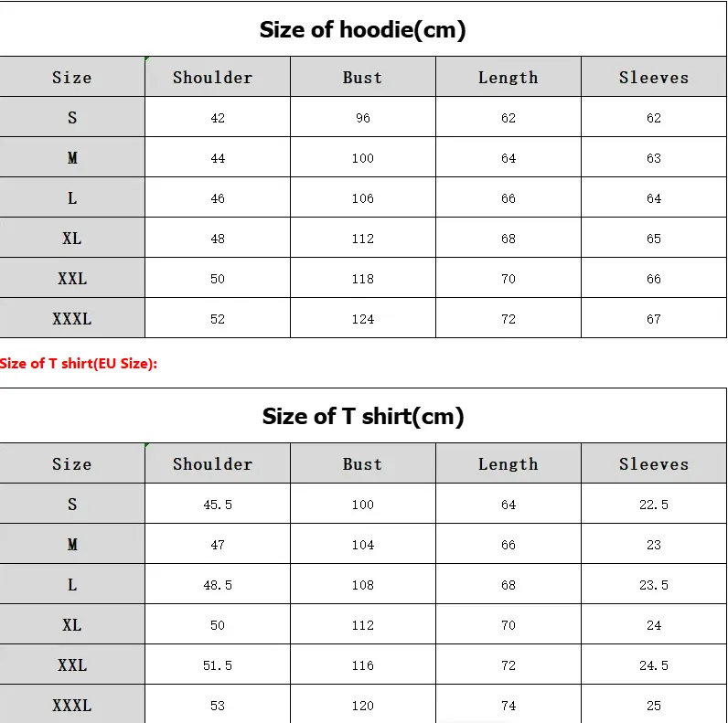Select the T shirt sleeves value 24.5
This screenshot has width=728, height=723.
tap(653, 665)
